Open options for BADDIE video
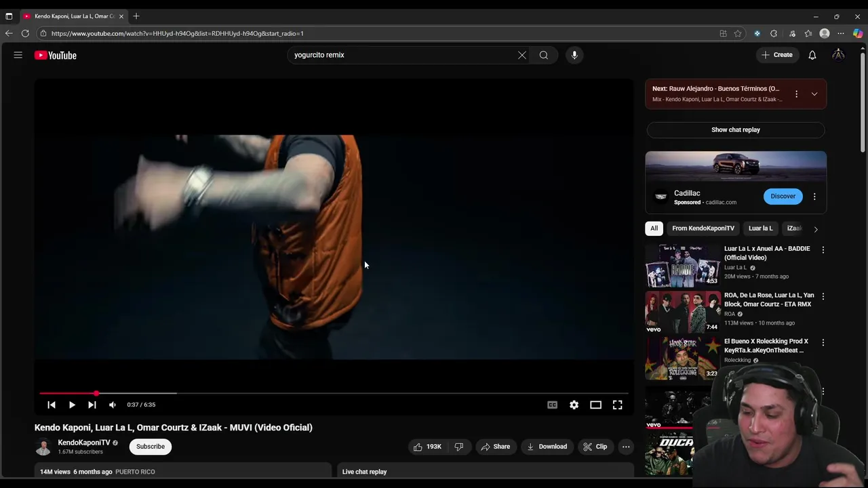 coord(823,250)
